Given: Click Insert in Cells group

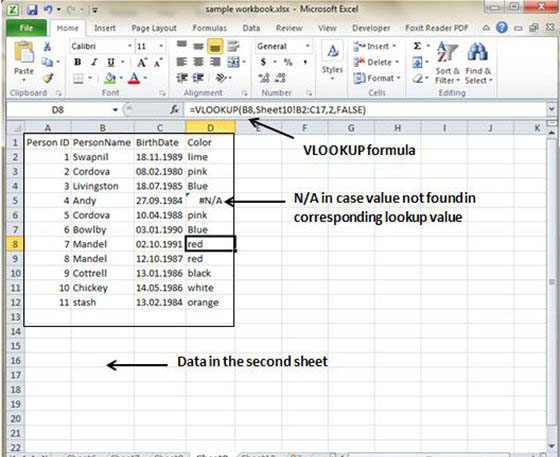Looking at the screenshot, I should [375, 46].
